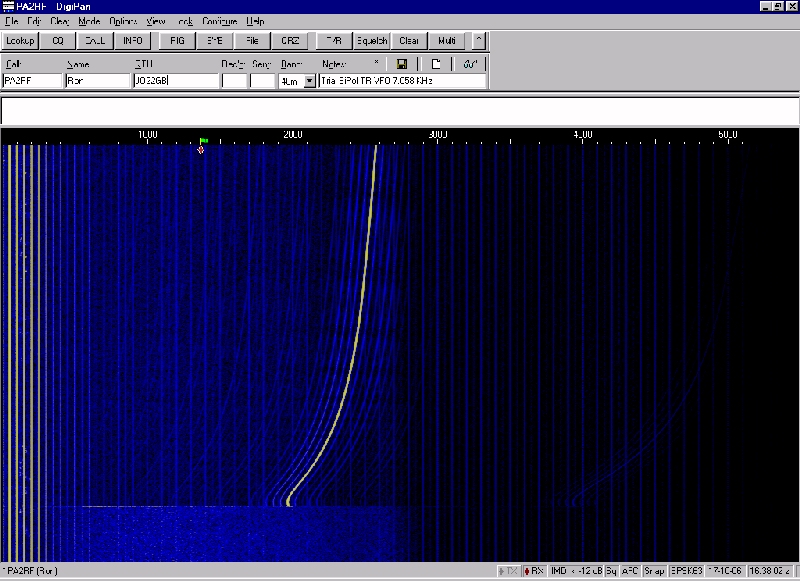Click the new log entry page icon

[436, 64]
